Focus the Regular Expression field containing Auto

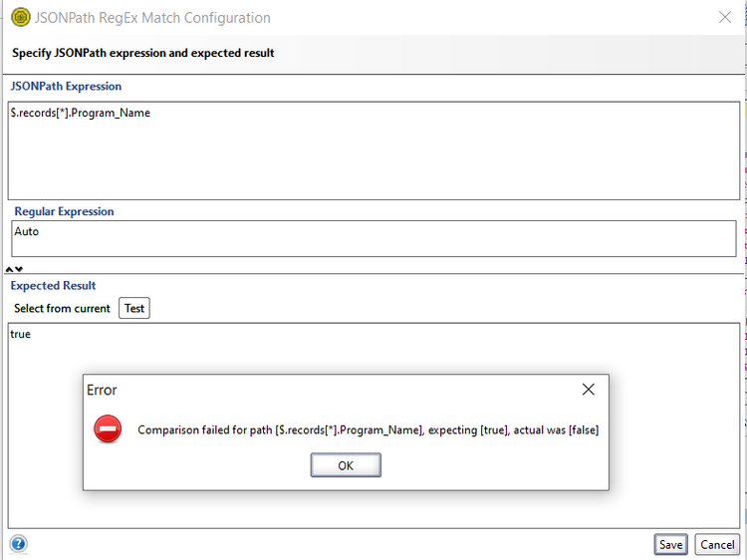coord(373,238)
